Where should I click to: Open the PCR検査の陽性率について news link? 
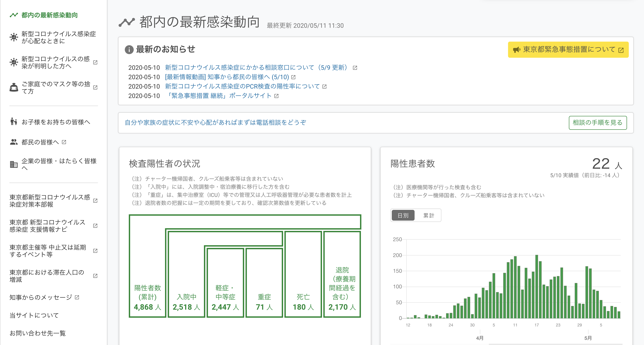(x=242, y=86)
